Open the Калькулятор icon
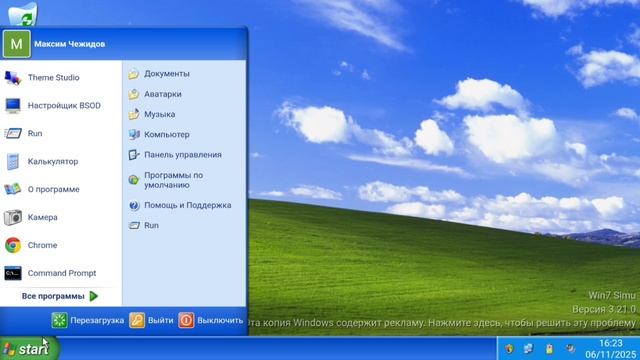The image size is (640, 360). pos(13,161)
